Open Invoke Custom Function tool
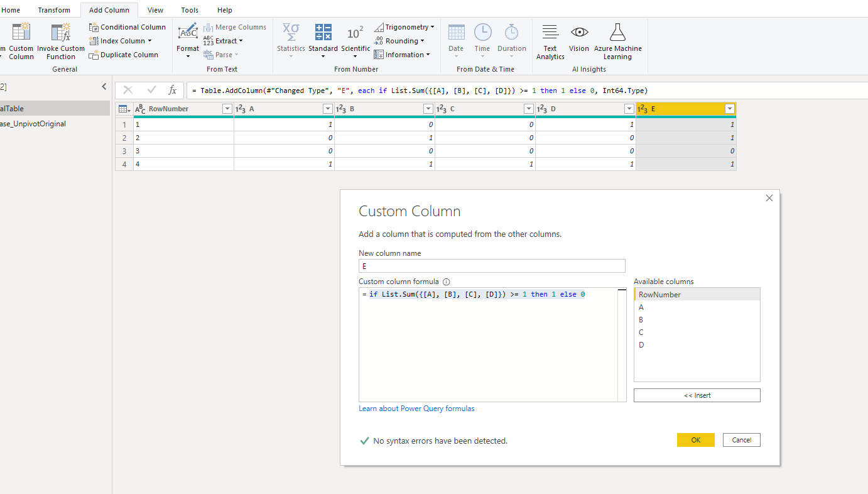This screenshot has width=868, height=494. click(61, 41)
